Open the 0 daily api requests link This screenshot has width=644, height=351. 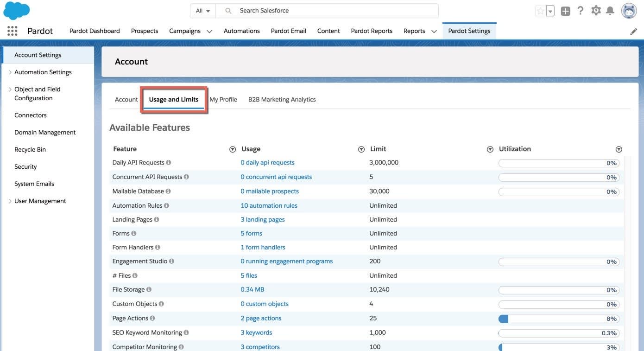click(x=267, y=162)
